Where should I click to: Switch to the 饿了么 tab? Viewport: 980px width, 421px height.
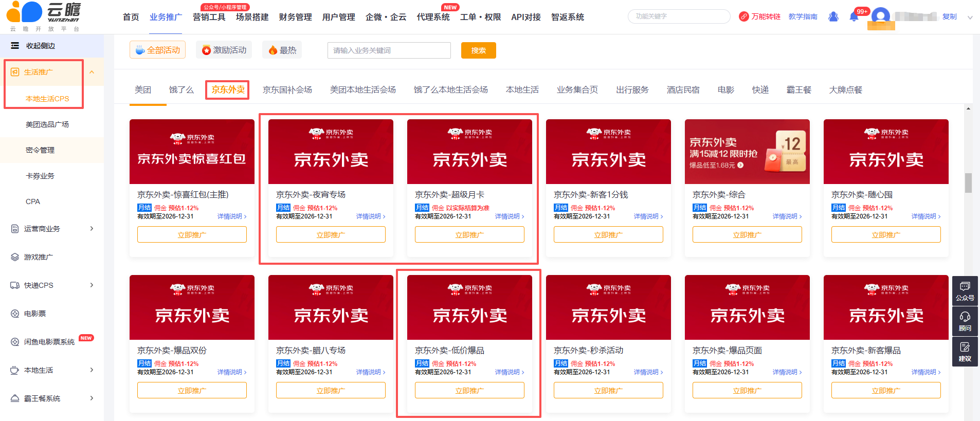coord(182,90)
